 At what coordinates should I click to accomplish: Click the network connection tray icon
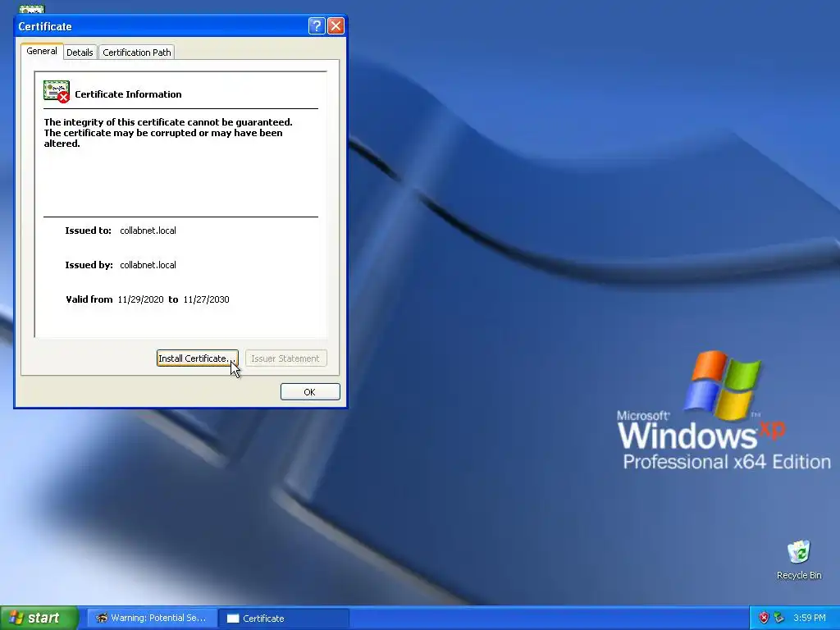tap(779, 618)
